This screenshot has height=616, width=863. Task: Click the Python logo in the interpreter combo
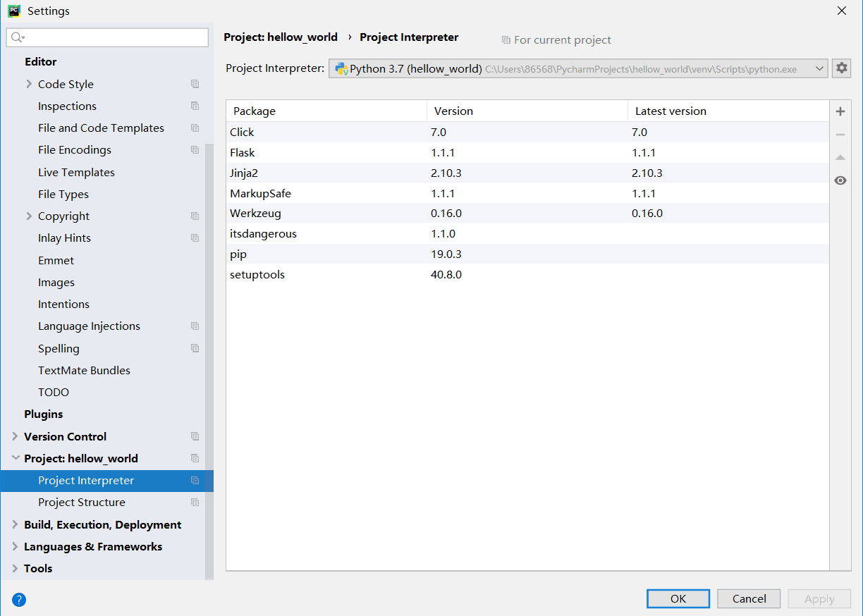(341, 68)
